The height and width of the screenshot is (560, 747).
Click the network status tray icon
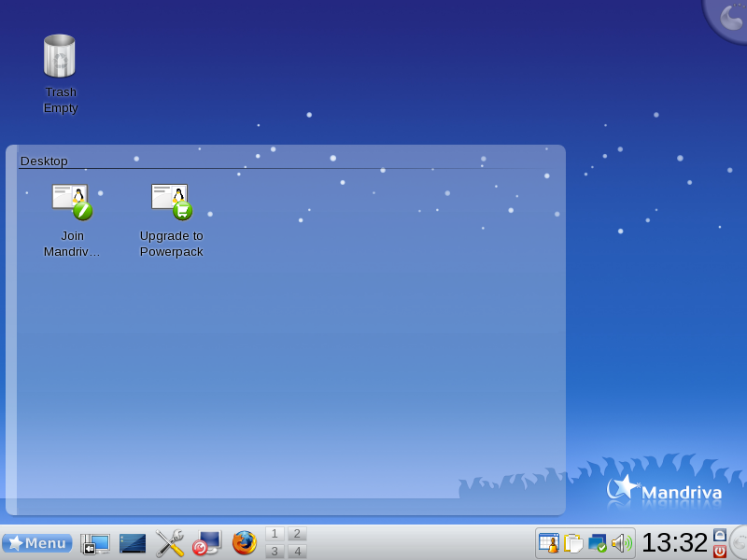tap(598, 543)
